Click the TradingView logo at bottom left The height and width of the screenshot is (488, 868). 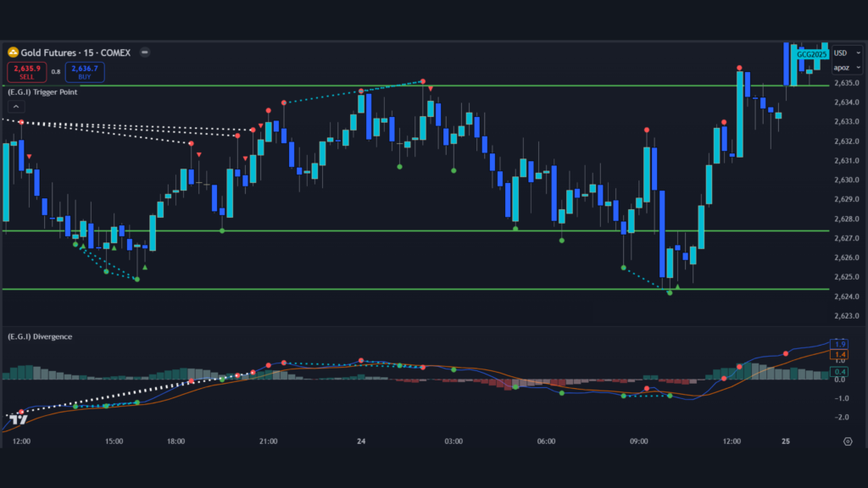click(19, 419)
